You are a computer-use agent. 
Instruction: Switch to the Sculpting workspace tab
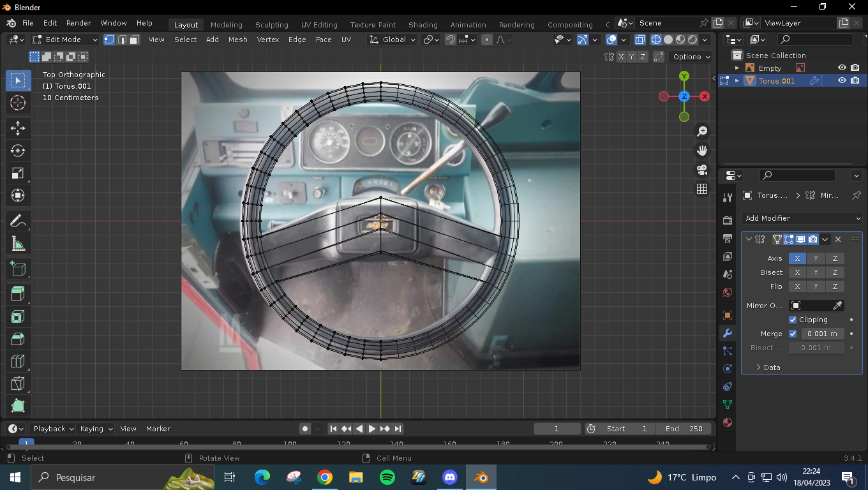pyautogui.click(x=271, y=25)
